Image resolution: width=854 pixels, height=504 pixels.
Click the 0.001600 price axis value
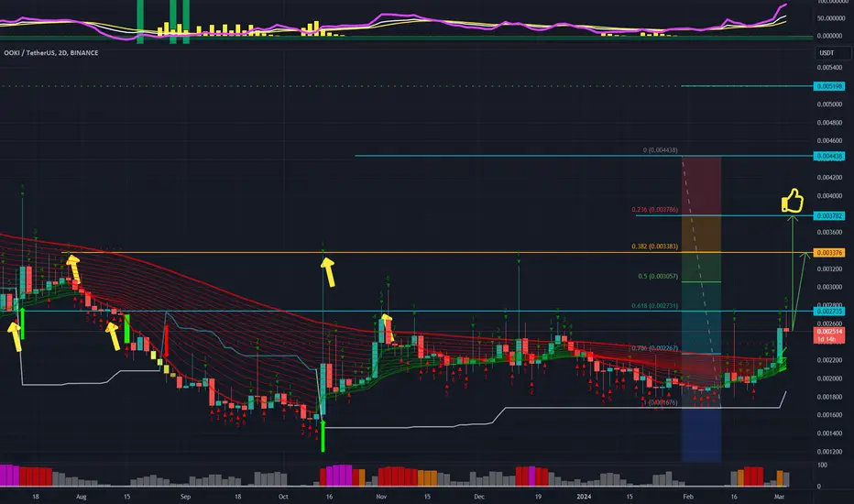tap(829, 414)
